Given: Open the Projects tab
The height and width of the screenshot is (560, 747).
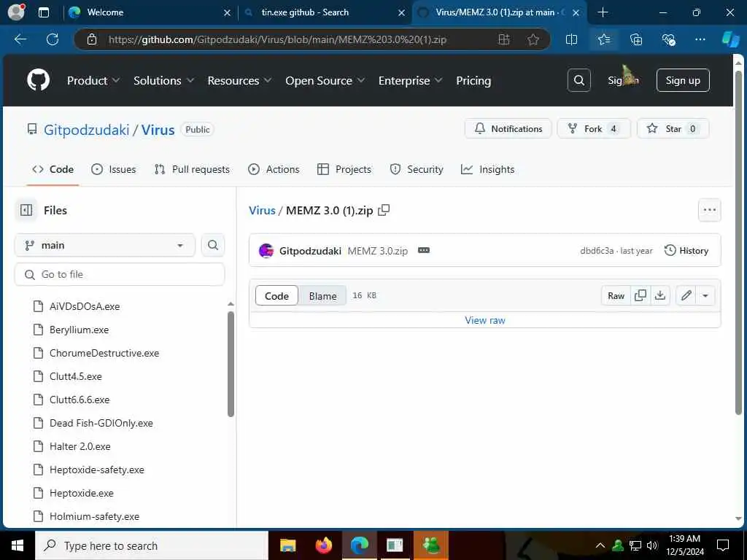Looking at the screenshot, I should 344,169.
